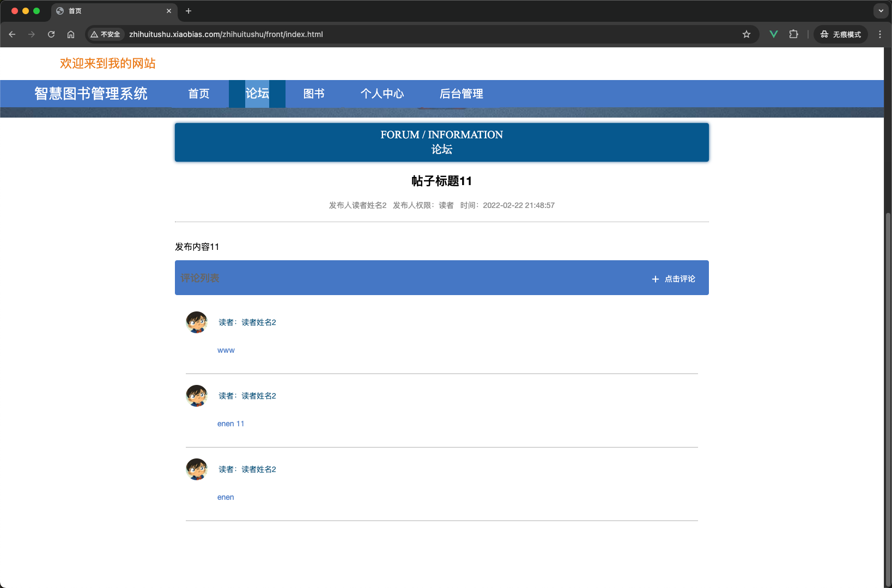Go to 首页 in the navigation bar

pyautogui.click(x=199, y=94)
